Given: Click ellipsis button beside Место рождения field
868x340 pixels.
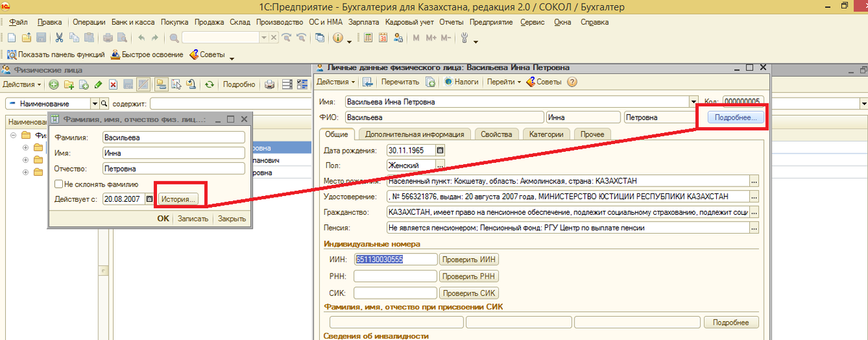Looking at the screenshot, I should click(x=754, y=181).
